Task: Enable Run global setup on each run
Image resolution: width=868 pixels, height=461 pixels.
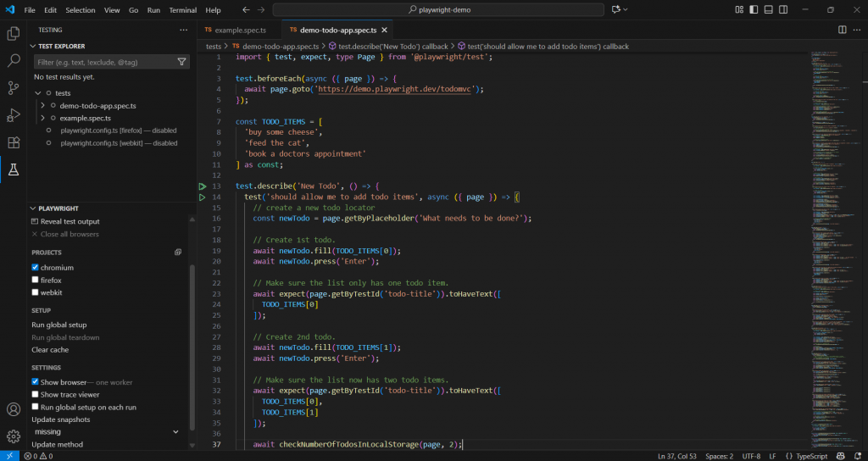Action: [35, 407]
